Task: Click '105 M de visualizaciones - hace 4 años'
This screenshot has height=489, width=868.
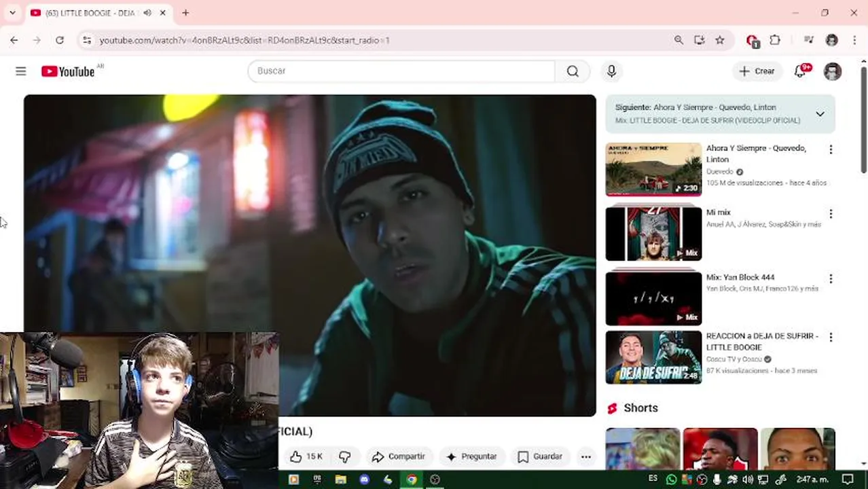Action: [766, 183]
